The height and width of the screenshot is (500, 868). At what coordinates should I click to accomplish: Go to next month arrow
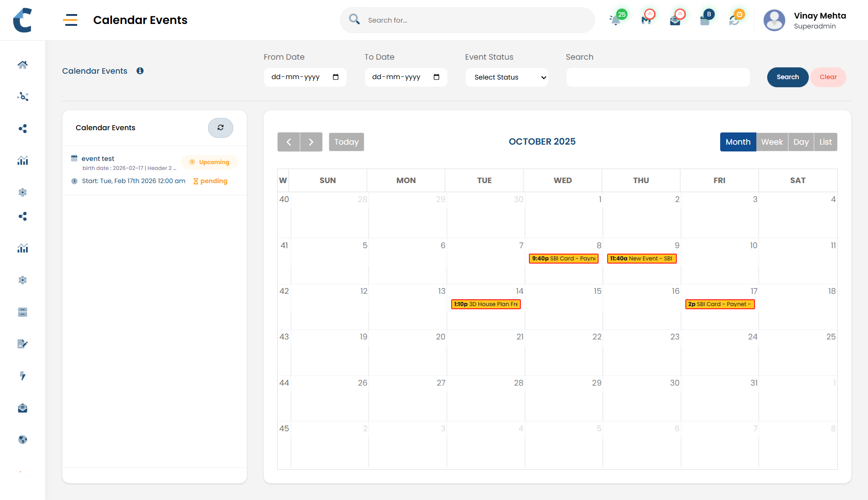coord(311,142)
